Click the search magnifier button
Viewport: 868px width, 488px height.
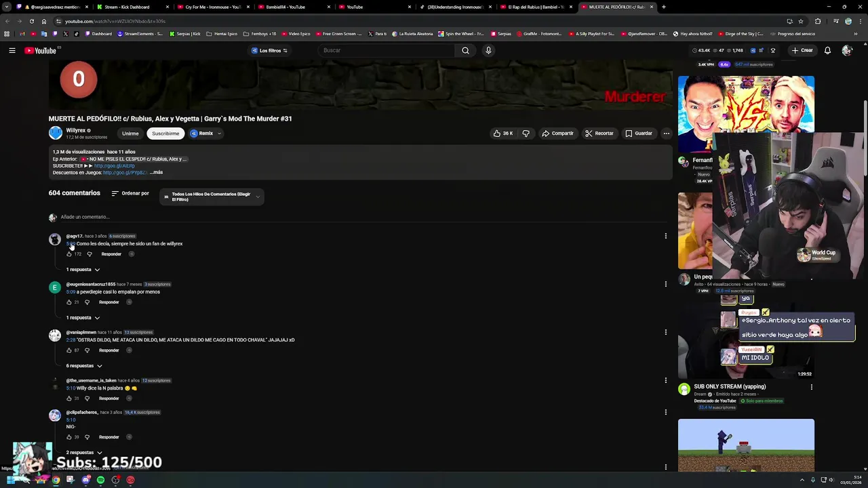pos(465,50)
